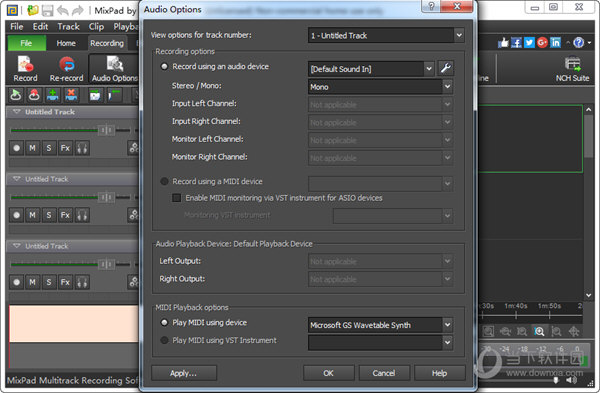
Task: Click the redo arrow in the title bar
Action: point(78,10)
